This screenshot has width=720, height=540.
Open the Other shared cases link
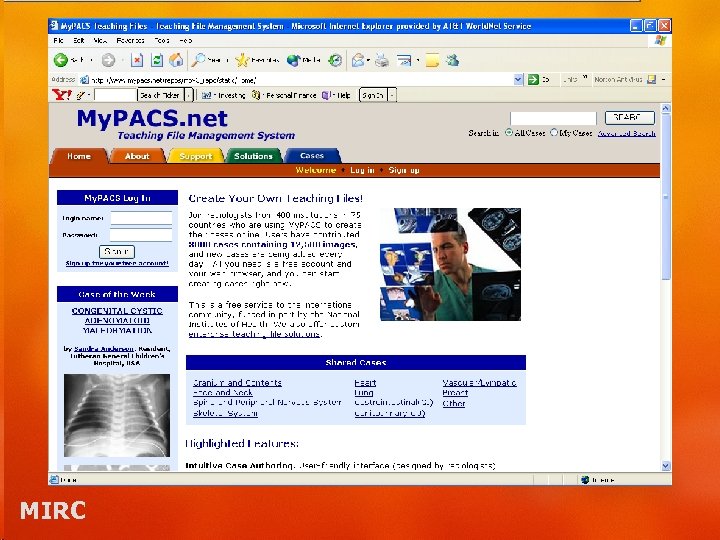pos(454,403)
